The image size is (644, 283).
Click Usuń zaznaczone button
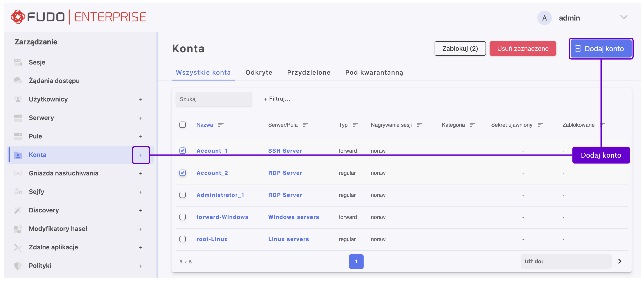tap(523, 48)
